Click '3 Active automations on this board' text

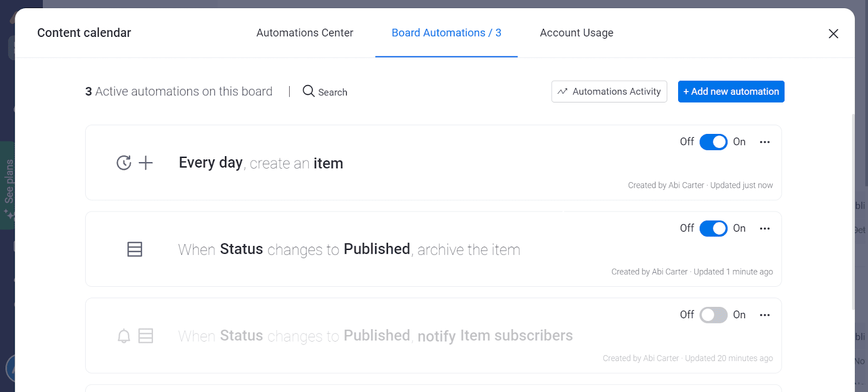(x=179, y=92)
